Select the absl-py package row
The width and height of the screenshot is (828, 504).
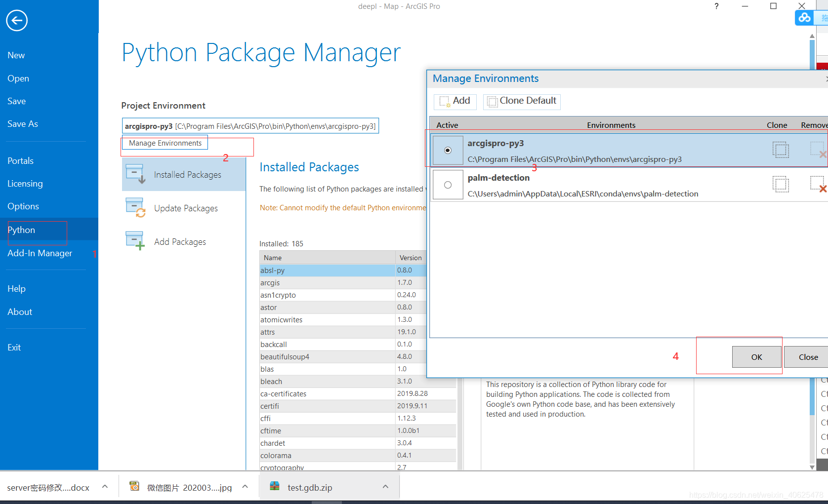pyautogui.click(x=343, y=271)
